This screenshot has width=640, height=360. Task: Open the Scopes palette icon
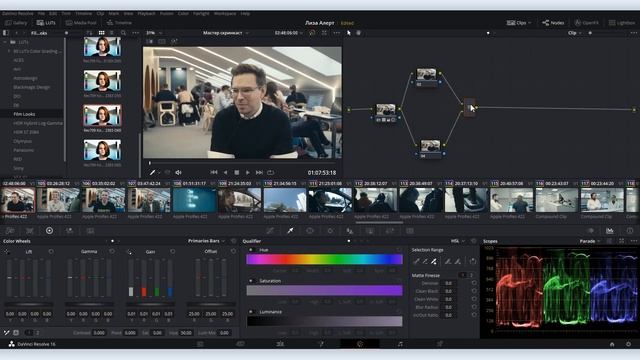pos(609,231)
